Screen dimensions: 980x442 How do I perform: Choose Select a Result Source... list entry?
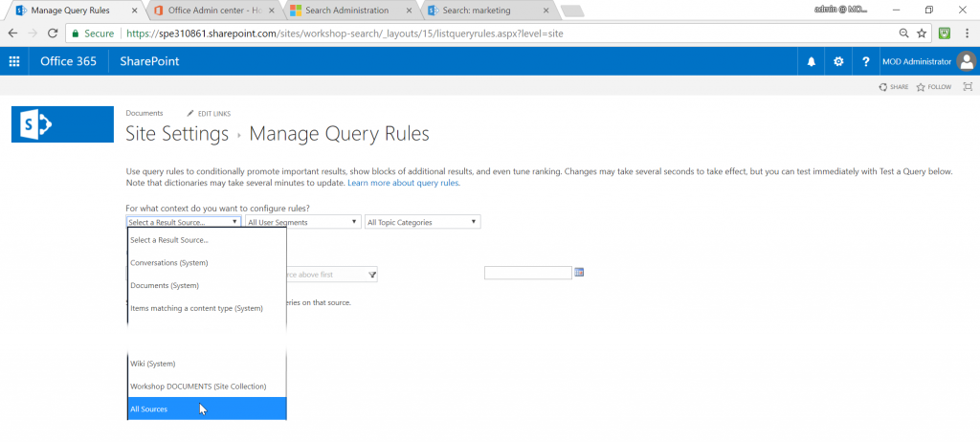pyautogui.click(x=207, y=240)
